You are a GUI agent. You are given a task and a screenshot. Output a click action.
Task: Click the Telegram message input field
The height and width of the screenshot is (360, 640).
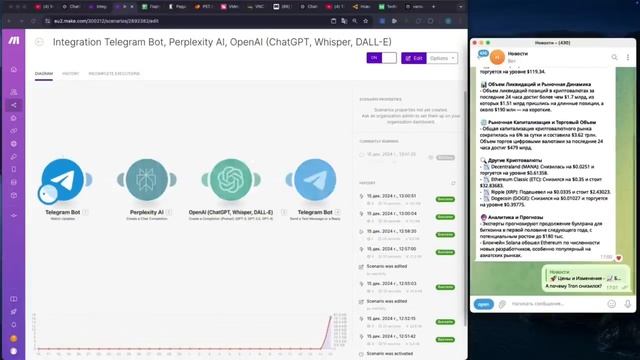pos(556,304)
